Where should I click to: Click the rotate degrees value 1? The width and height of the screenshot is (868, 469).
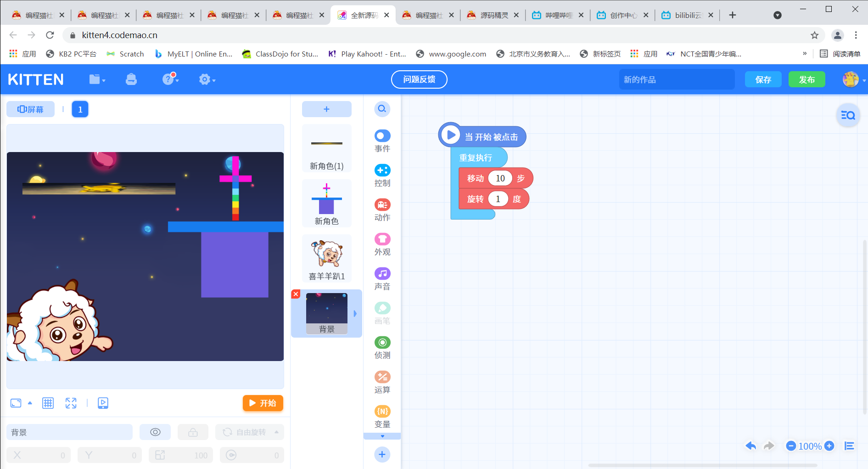point(498,199)
